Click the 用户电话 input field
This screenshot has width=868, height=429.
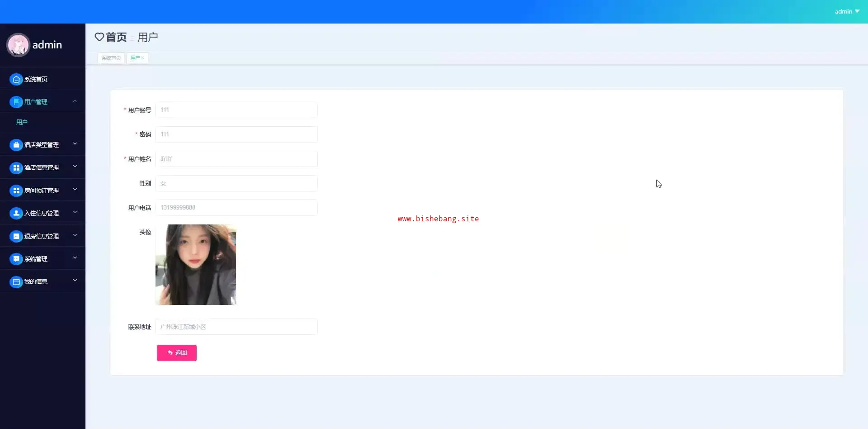(x=236, y=208)
